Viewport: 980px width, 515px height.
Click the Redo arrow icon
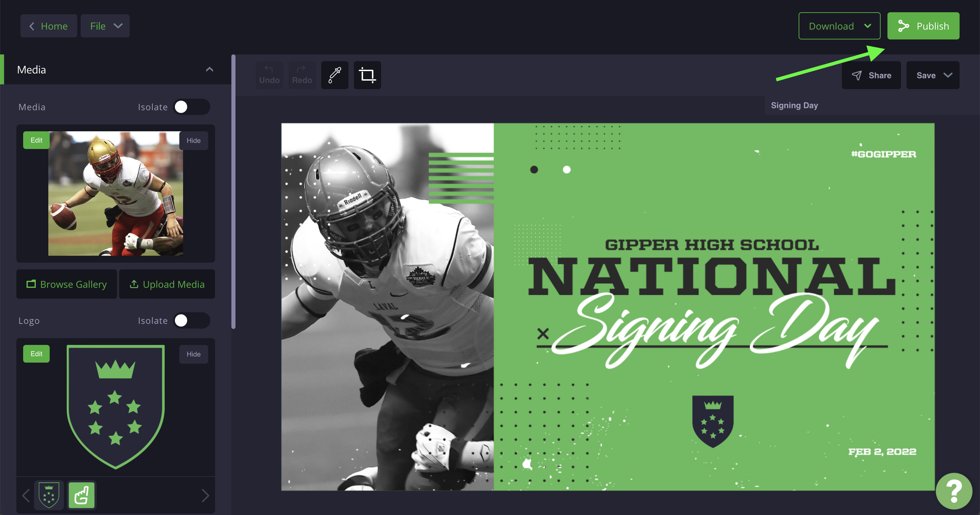pyautogui.click(x=301, y=69)
